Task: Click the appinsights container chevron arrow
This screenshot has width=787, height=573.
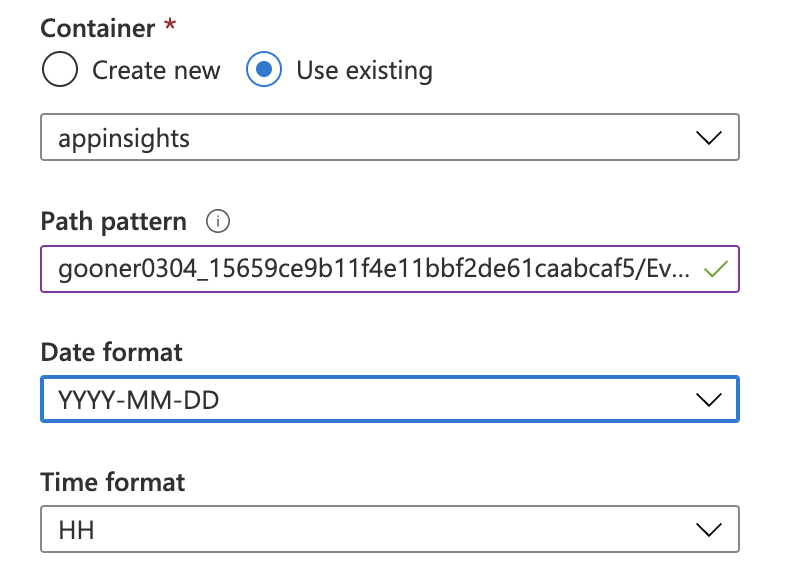Action: click(708, 138)
